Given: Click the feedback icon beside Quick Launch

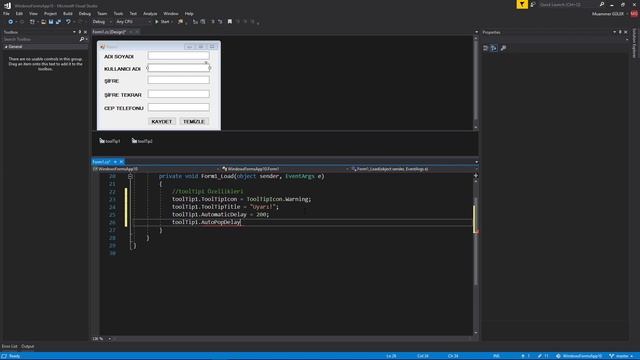Looking at the screenshot, I should pos(533,4).
